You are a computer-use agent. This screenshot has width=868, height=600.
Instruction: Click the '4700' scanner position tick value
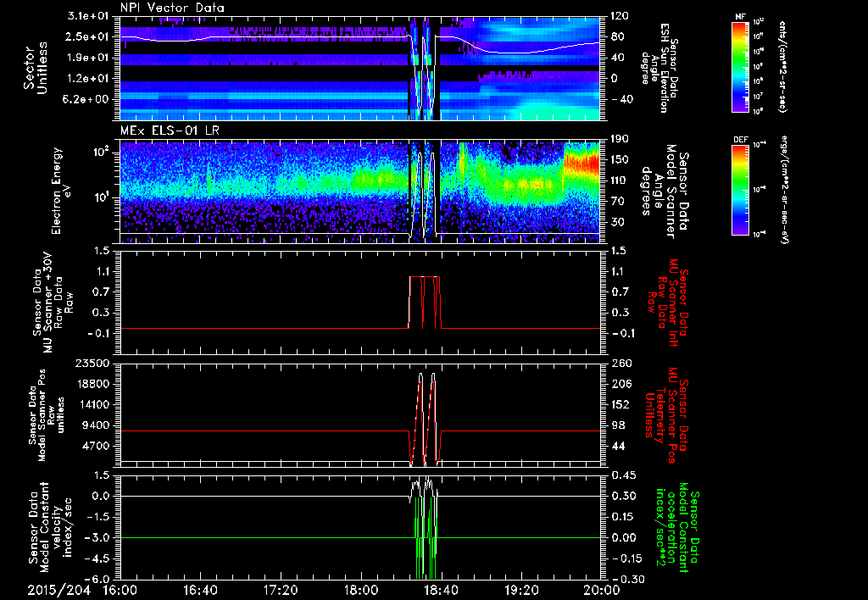pos(97,446)
